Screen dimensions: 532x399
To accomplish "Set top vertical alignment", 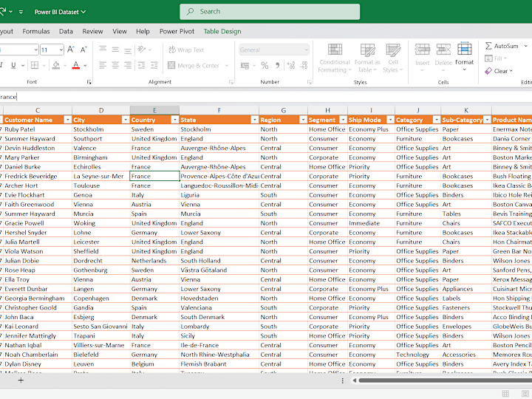I will click(x=103, y=50).
